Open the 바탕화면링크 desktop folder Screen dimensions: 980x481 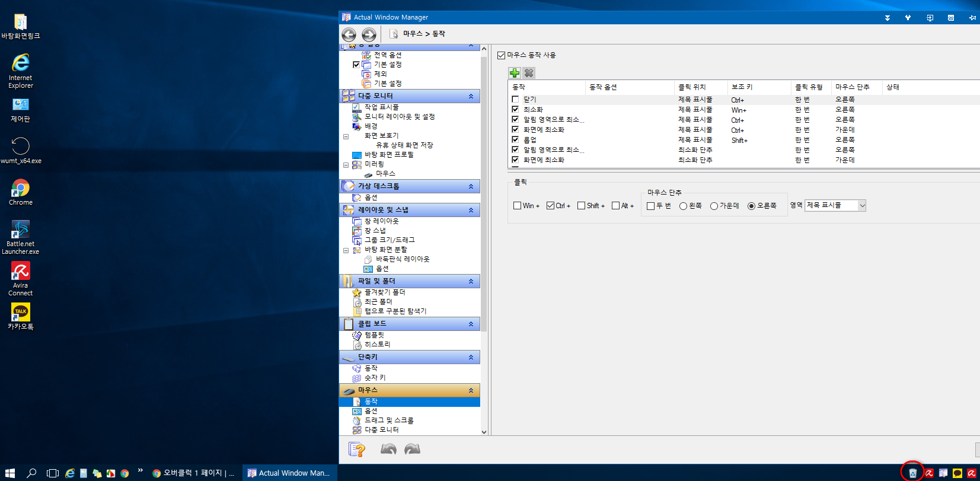pos(21,26)
